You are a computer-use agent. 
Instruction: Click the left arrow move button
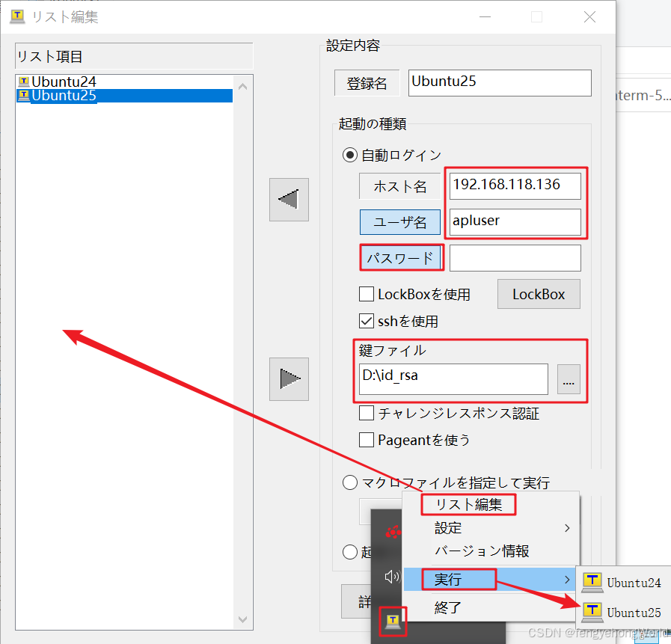pyautogui.click(x=289, y=200)
